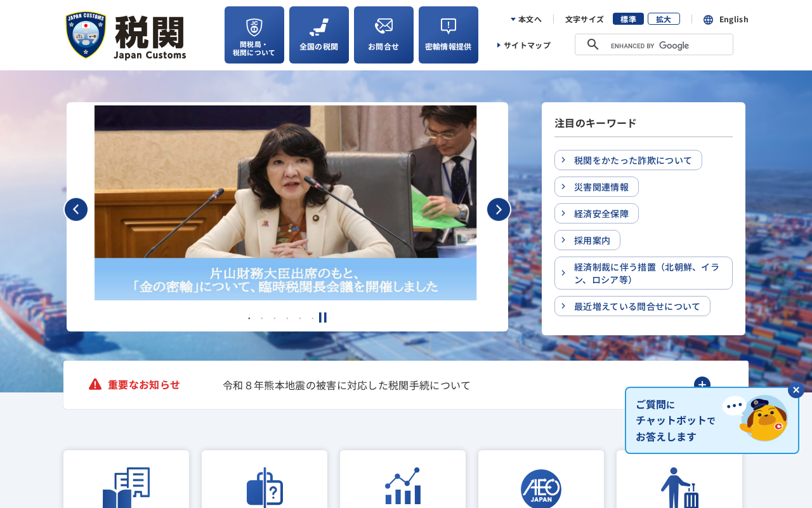Go to the previous carousel slide
812x508 pixels.
pyautogui.click(x=76, y=210)
